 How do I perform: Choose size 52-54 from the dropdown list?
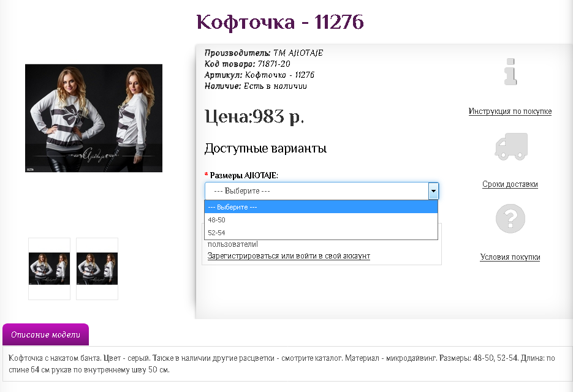[x=321, y=233]
